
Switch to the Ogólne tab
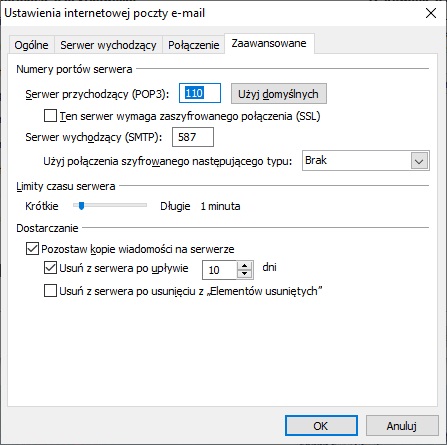pos(31,45)
